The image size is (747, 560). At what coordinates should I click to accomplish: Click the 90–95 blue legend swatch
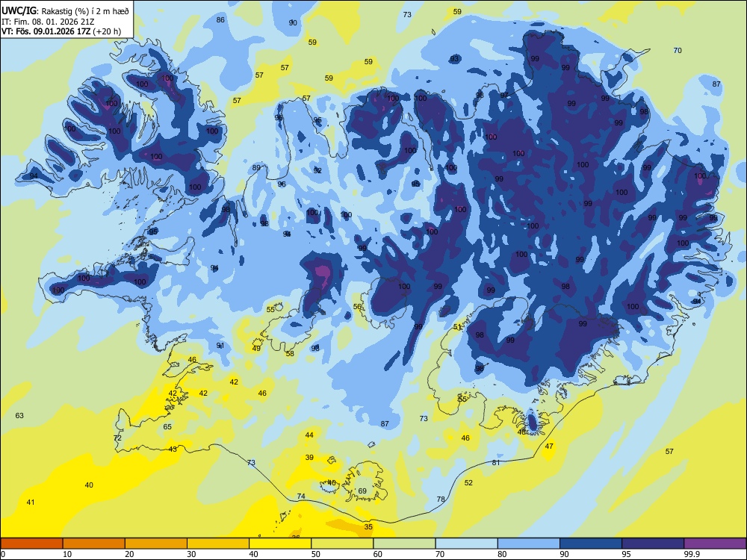tap(591, 544)
